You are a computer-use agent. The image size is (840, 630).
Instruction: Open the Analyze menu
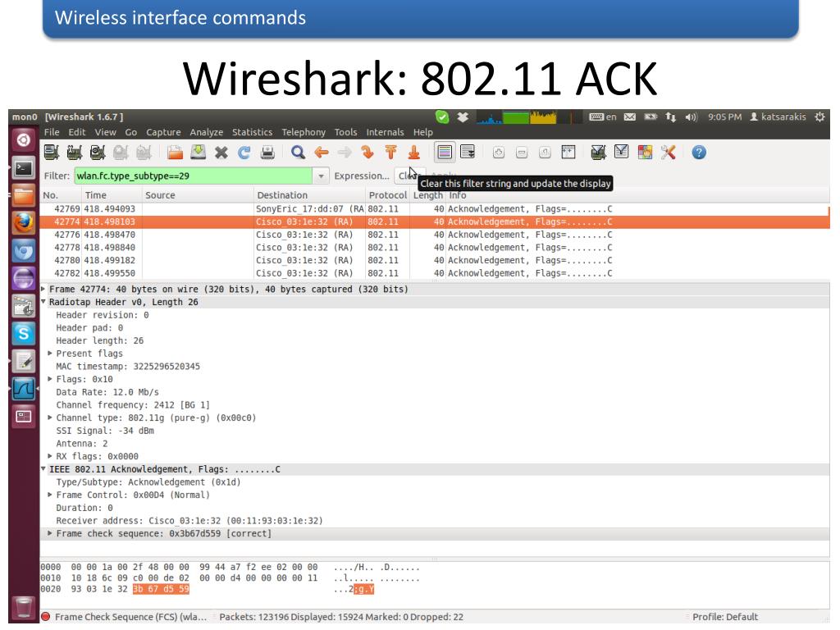click(206, 132)
